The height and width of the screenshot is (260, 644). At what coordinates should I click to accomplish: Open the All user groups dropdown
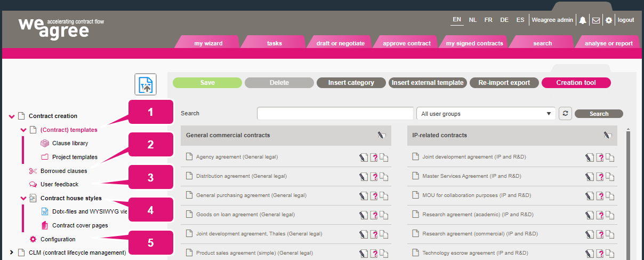[x=486, y=114]
